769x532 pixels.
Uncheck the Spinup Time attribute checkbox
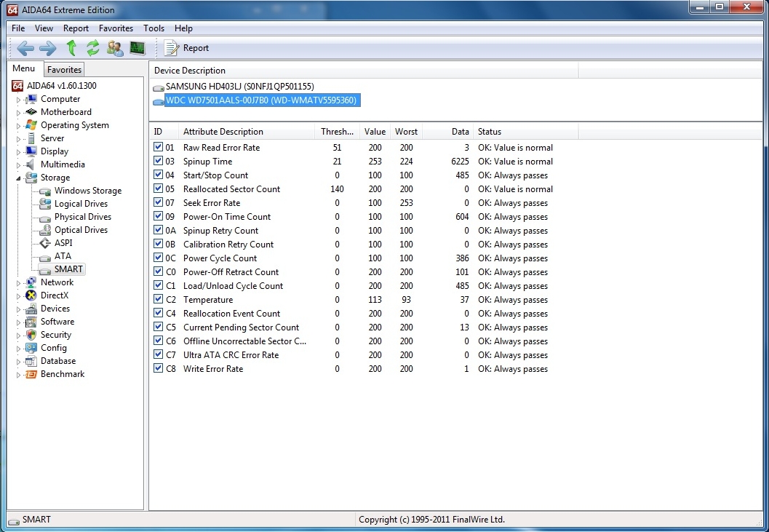pos(158,161)
